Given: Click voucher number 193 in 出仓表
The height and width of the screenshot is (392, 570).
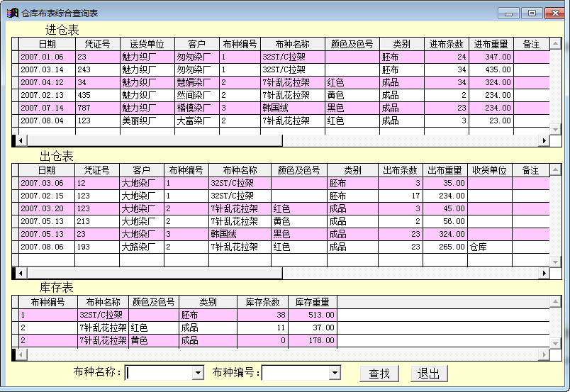Looking at the screenshot, I should coord(97,247).
